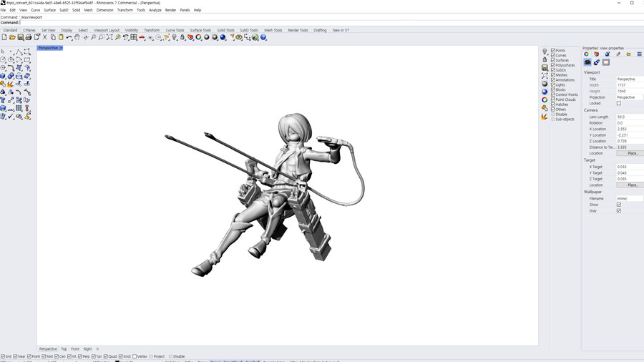
Task: Save the model with diskette icon
Action: pos(20,37)
